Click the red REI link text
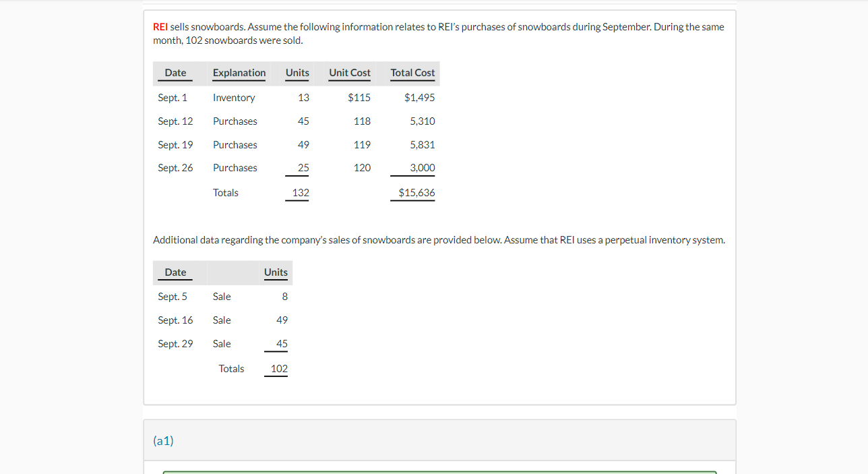Screen dimensions: 868x474 click(x=160, y=27)
